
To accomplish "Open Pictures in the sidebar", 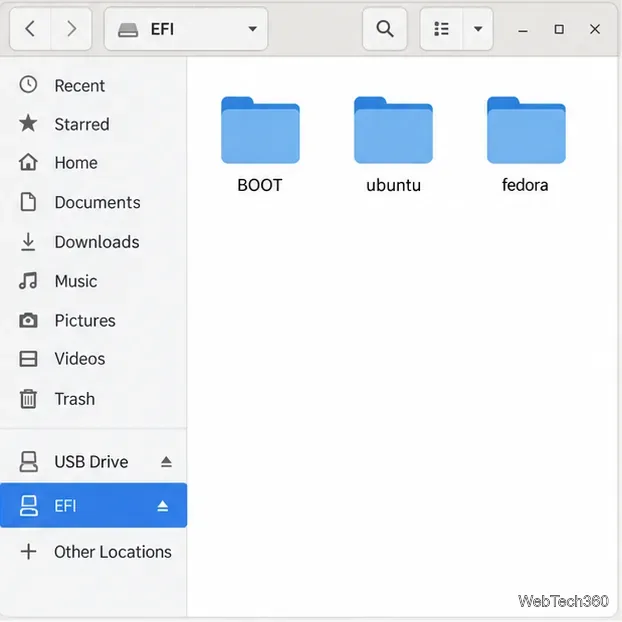I will click(93, 321).
